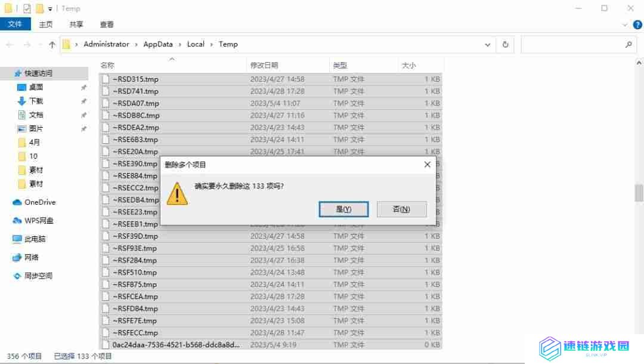Click the help question mark icon
Image resolution: width=644 pixels, height=364 pixels.
pyautogui.click(x=637, y=24)
